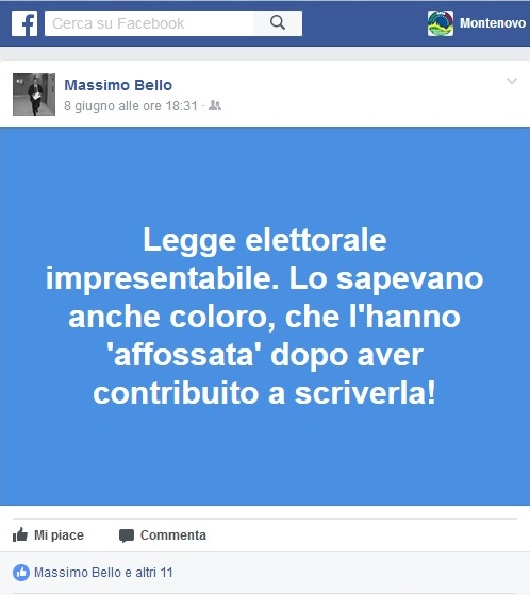This screenshot has width=530, height=595.
Task: Open the post timestamp 8 giugno link
Action: tap(131, 106)
